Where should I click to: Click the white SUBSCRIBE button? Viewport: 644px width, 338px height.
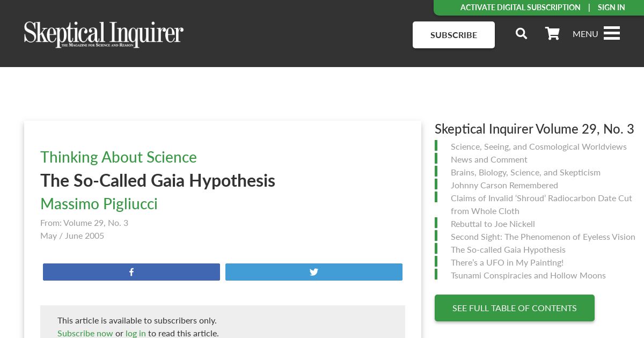coord(453,35)
